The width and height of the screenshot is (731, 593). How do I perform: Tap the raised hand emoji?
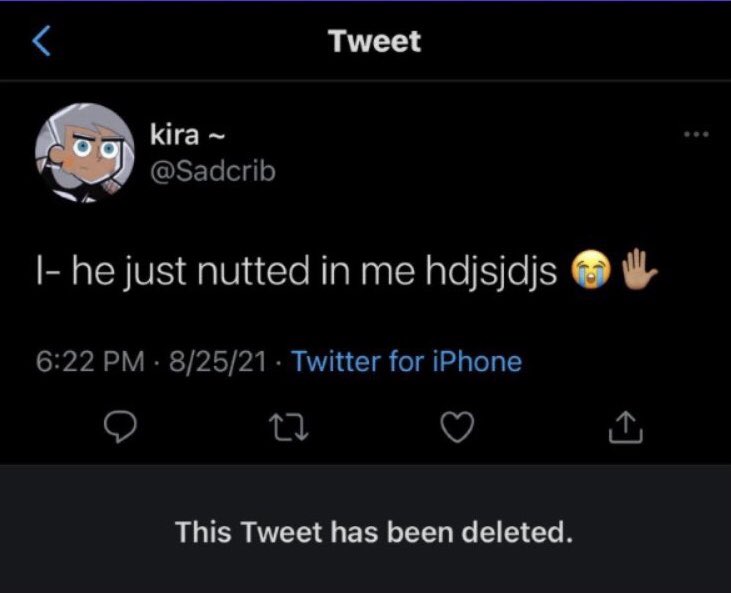tap(640, 269)
